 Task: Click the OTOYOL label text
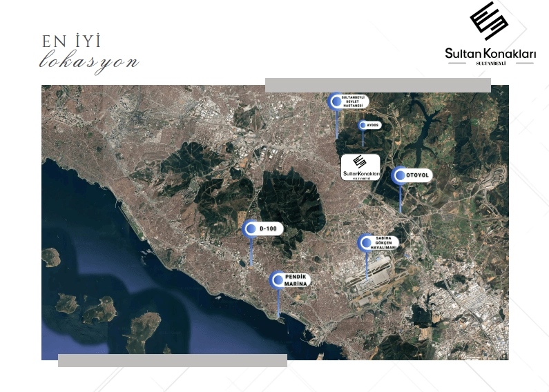(x=418, y=176)
